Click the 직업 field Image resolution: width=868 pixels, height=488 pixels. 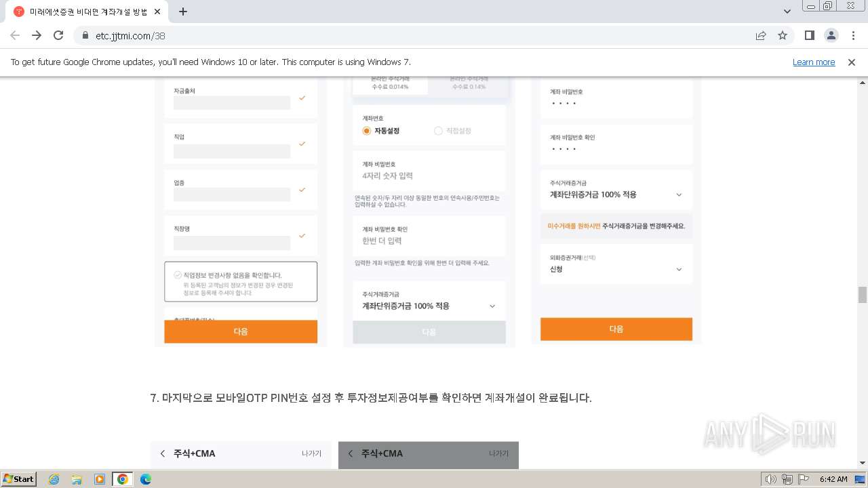pos(232,151)
